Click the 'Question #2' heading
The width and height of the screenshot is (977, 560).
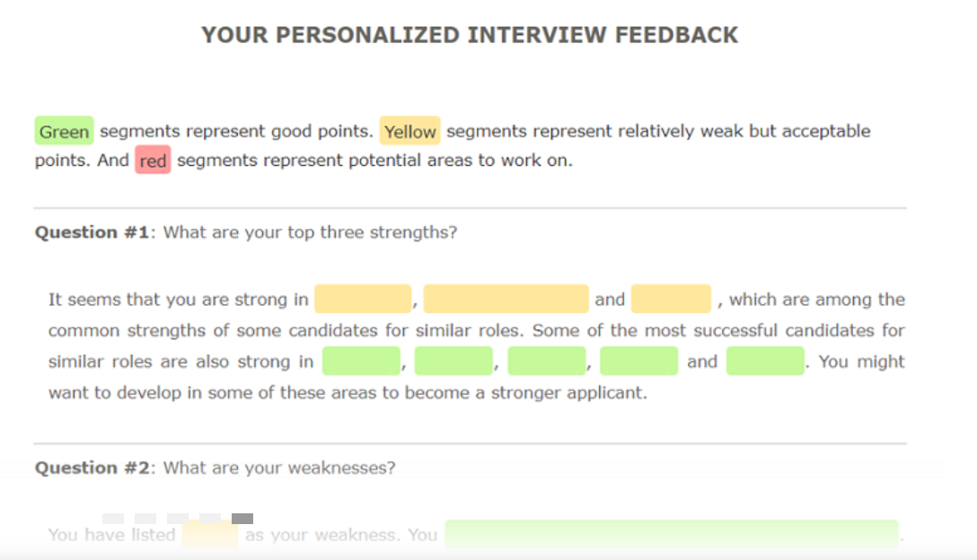click(91, 468)
